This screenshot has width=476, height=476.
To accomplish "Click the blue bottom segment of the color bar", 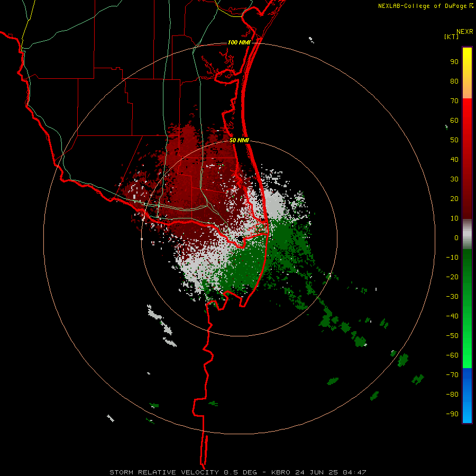I will pyautogui.click(x=467, y=396).
